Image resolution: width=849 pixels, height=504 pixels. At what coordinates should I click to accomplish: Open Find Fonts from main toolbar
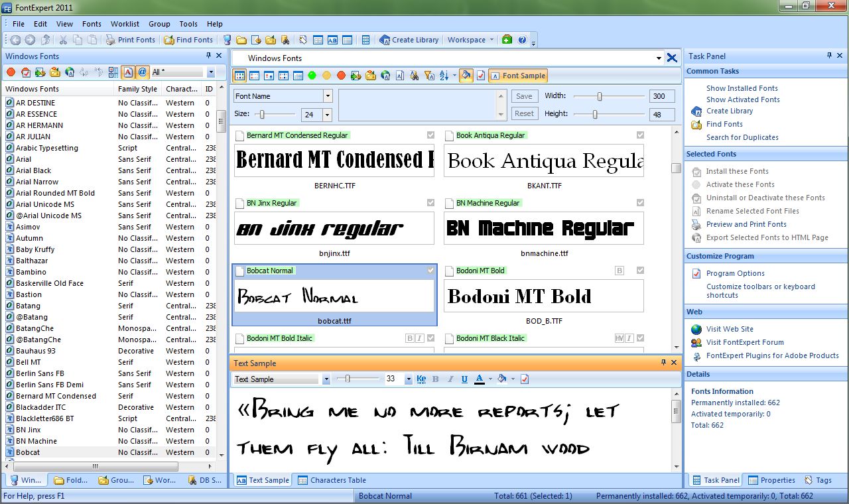pos(188,40)
